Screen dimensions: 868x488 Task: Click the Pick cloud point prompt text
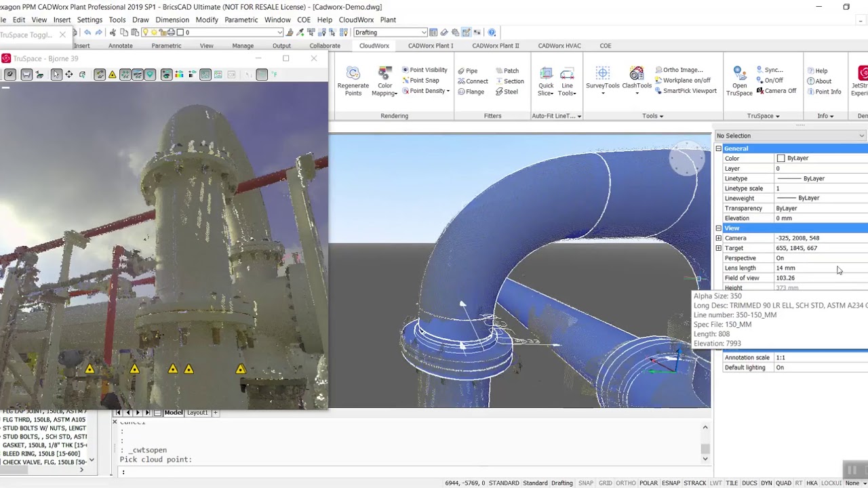click(x=156, y=460)
